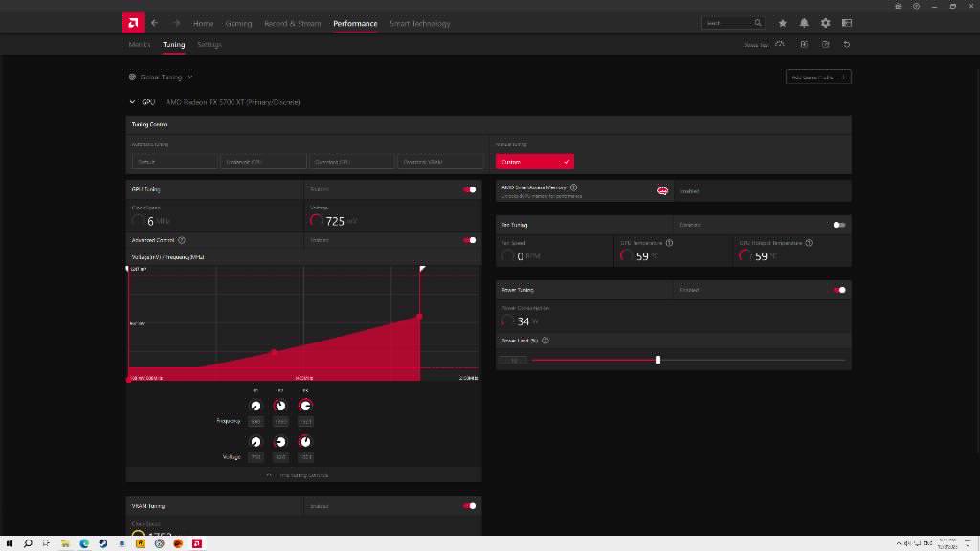Open Microsoft Edge from taskbar
Image resolution: width=980 pixels, height=551 pixels.
pos(84,543)
